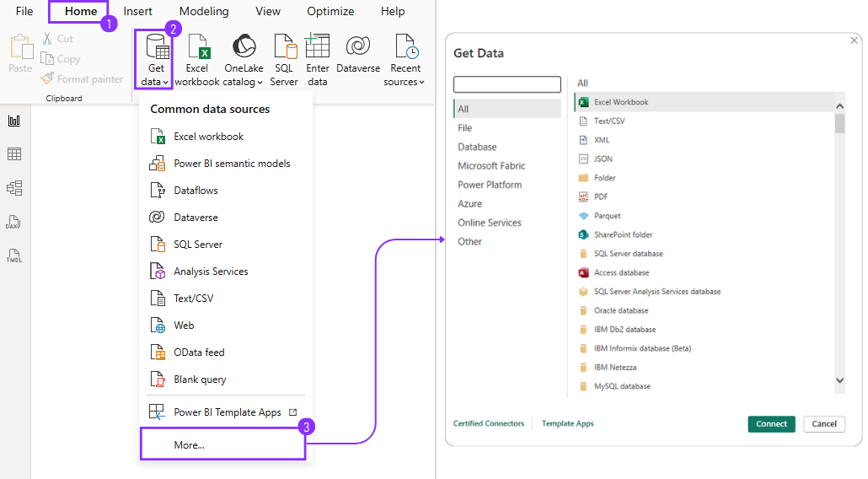The image size is (868, 479).
Task: Select MySQL database connector
Action: (705, 386)
